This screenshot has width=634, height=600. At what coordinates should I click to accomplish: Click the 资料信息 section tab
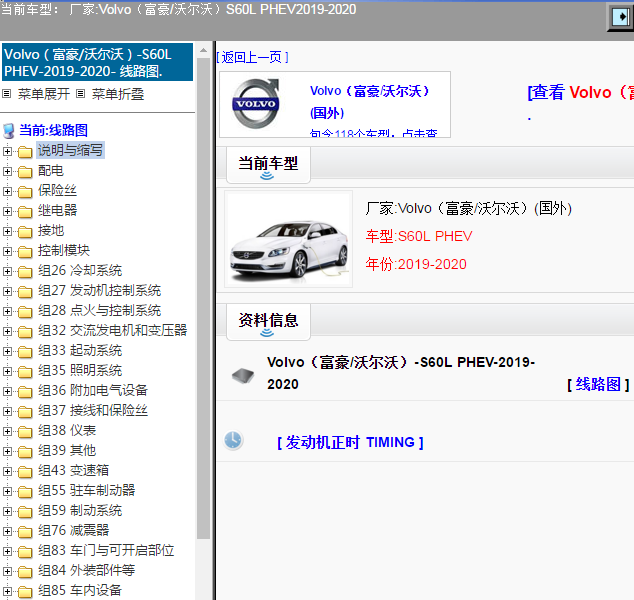coord(268,322)
